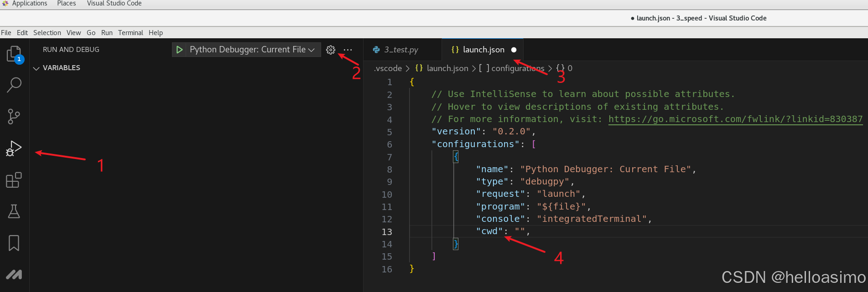868x292 pixels.
Task: Open the Edit menu
Action: (x=22, y=33)
